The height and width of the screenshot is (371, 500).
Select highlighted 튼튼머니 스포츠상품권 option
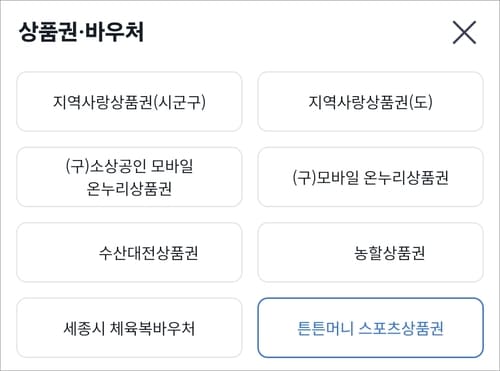(x=370, y=328)
